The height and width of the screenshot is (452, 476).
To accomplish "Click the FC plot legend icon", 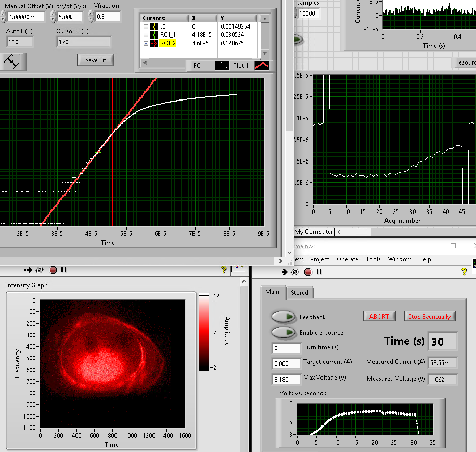I will tap(222, 66).
